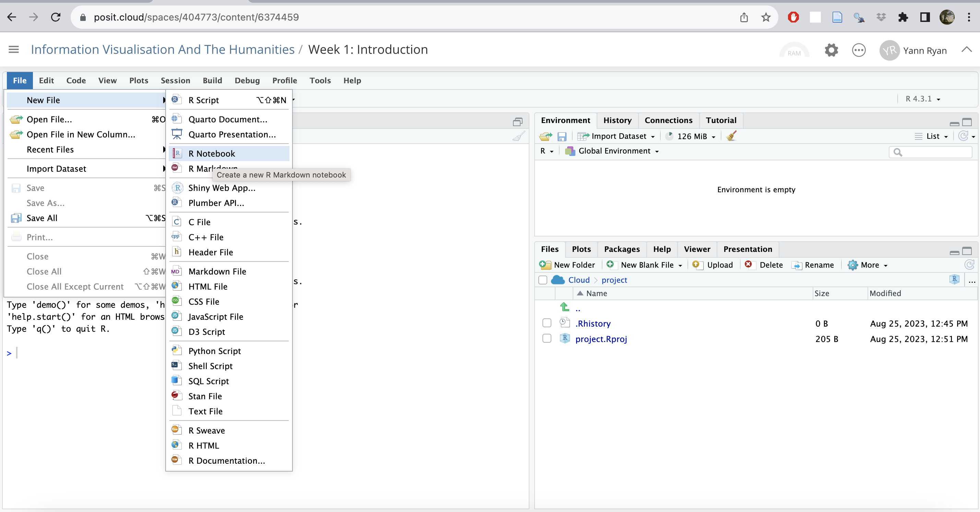This screenshot has width=980, height=512.
Task: Click the Rename file icon
Action: coord(797,265)
